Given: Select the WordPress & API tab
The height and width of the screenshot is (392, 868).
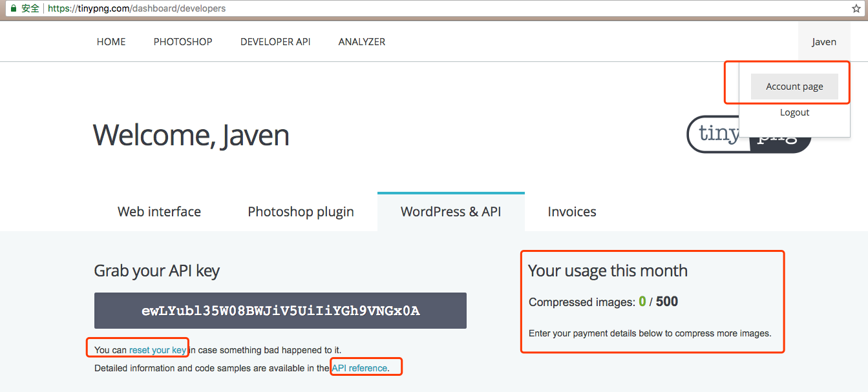Looking at the screenshot, I should pyautogui.click(x=451, y=212).
